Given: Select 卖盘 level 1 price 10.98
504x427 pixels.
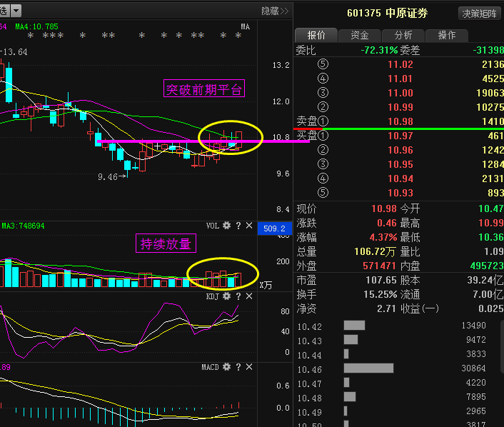Looking at the screenshot, I should coord(400,121).
